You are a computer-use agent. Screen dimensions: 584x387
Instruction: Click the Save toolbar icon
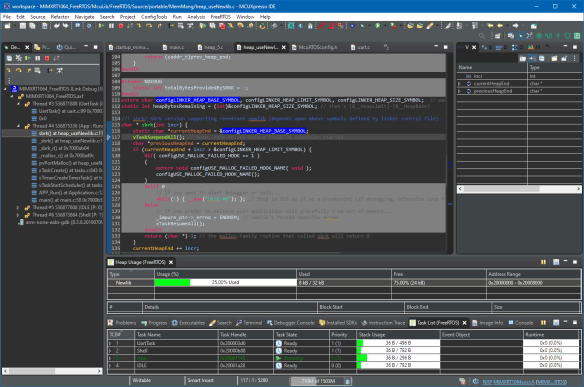tap(23, 26)
